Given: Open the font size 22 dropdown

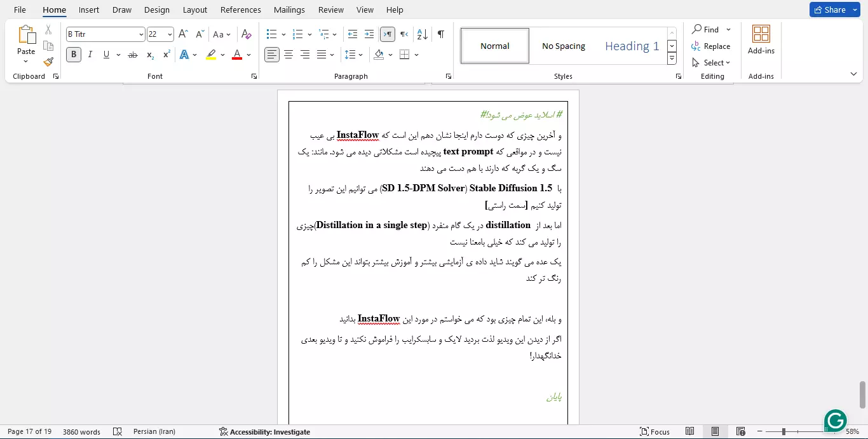Looking at the screenshot, I should tap(170, 34).
